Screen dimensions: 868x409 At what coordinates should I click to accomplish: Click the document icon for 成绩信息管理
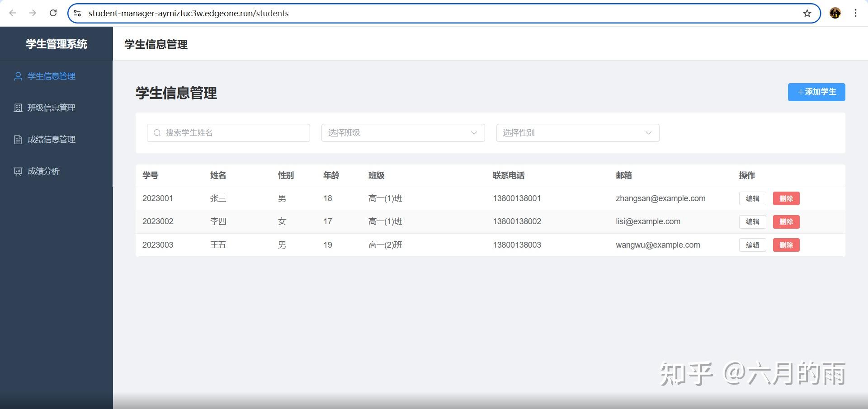click(18, 139)
